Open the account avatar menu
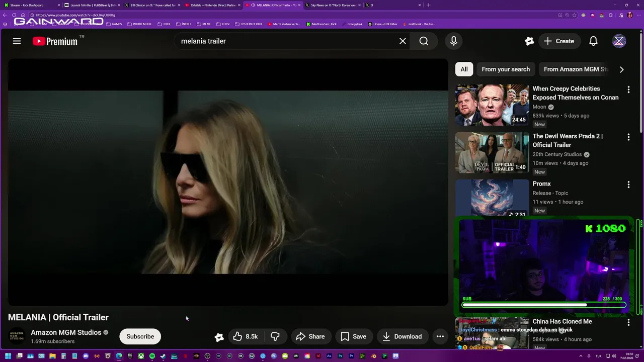The image size is (644, 362). click(619, 41)
